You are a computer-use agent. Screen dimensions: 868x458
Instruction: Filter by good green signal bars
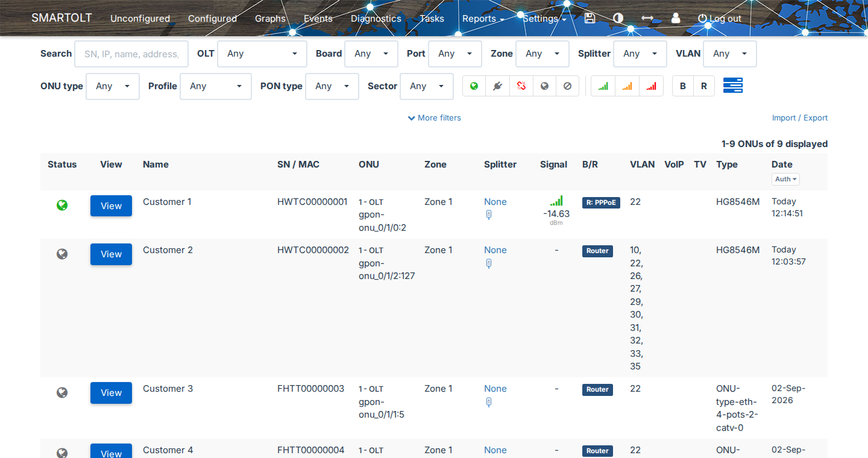pyautogui.click(x=603, y=86)
